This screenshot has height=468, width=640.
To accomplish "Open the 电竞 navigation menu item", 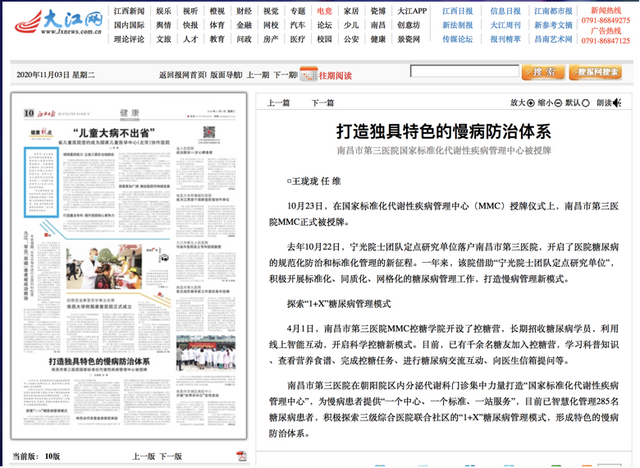I will coord(324,10).
